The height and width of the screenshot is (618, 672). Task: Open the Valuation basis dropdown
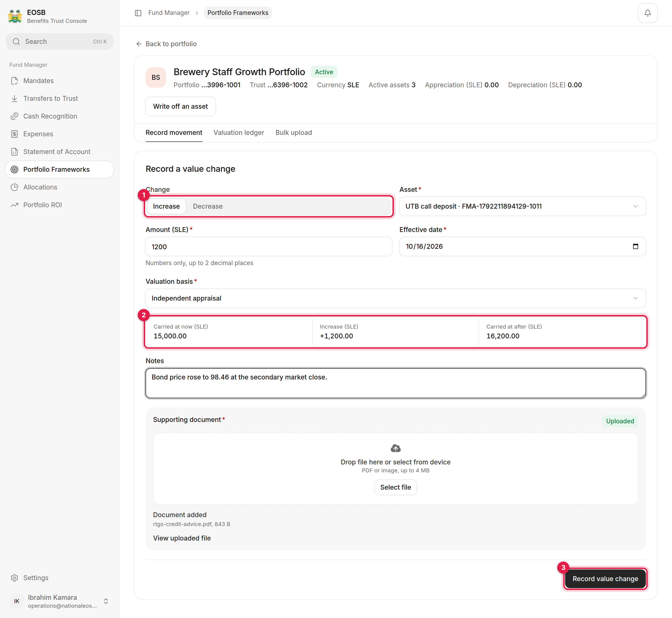tap(395, 298)
